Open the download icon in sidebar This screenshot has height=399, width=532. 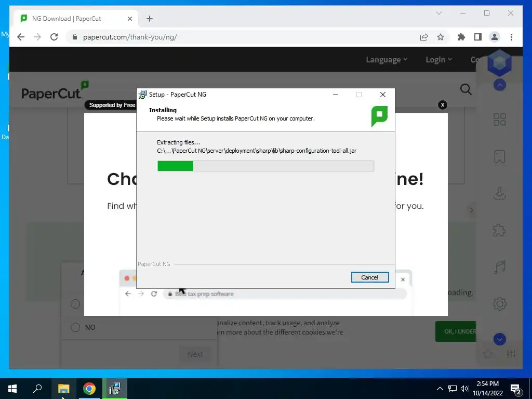click(499, 193)
